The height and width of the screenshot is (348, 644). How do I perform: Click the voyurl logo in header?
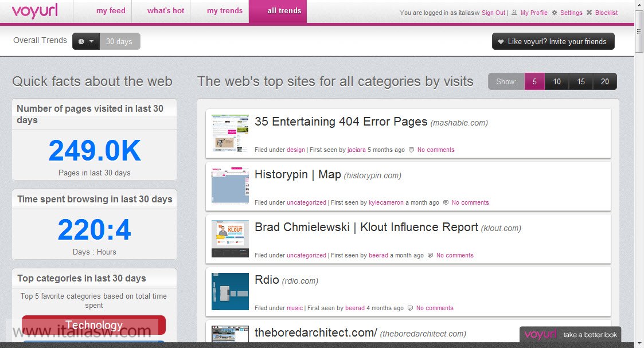pos(35,11)
